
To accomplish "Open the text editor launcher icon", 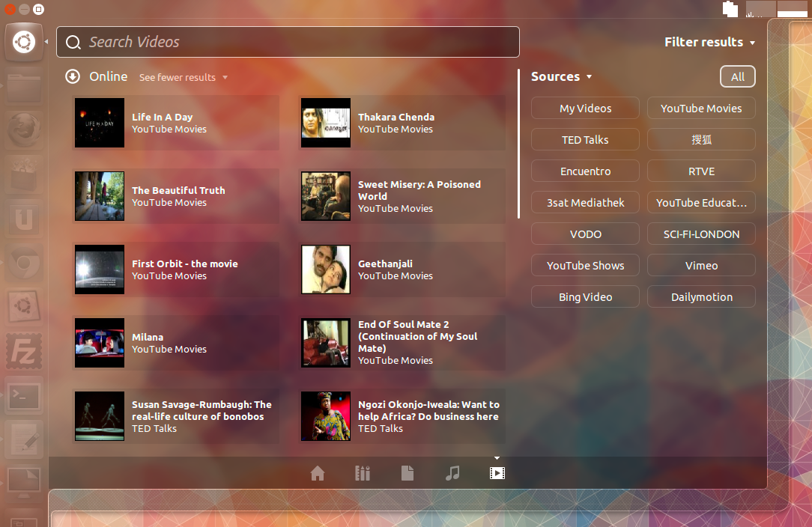I will (24, 440).
